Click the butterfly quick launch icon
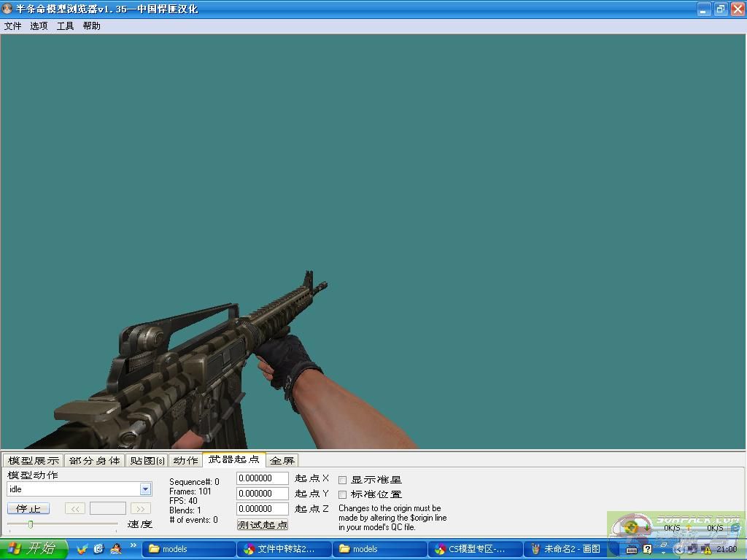 (x=82, y=548)
